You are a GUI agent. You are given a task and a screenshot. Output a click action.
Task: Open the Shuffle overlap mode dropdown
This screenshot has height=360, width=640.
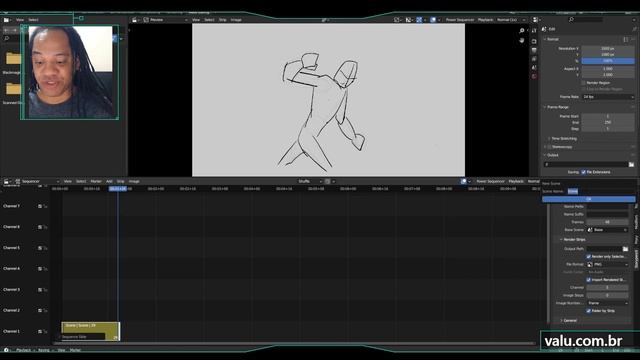click(310, 181)
